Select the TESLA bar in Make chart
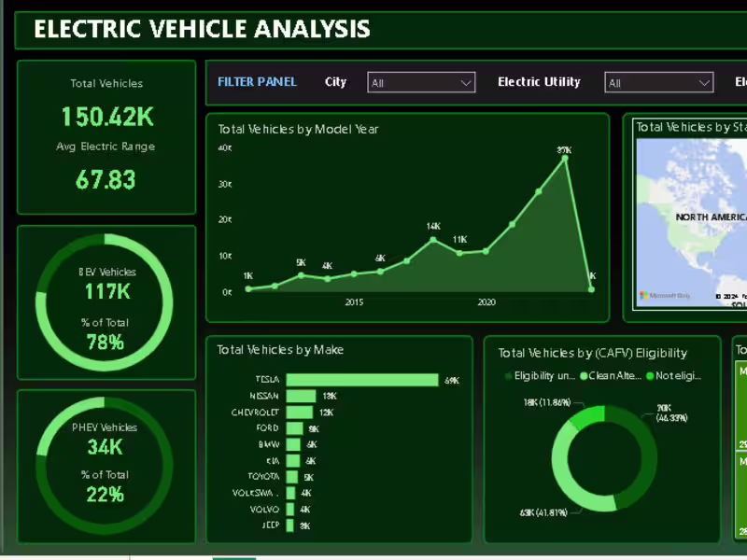This screenshot has width=747, height=560. [x=362, y=380]
